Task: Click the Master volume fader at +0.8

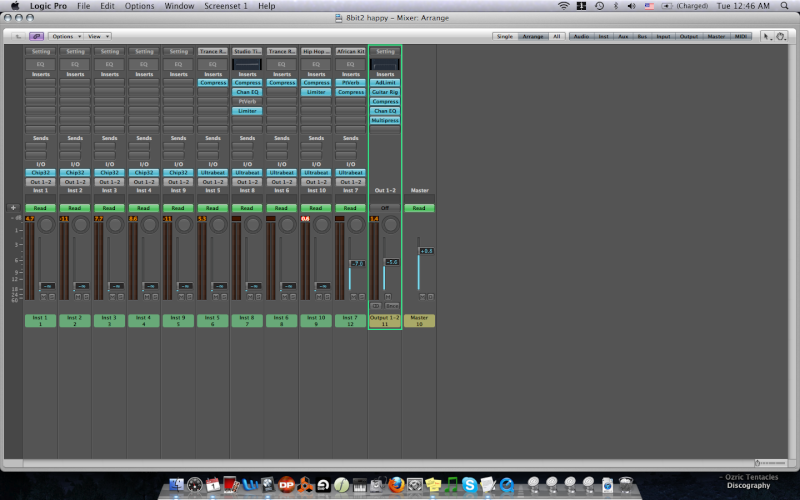Action: [426, 251]
